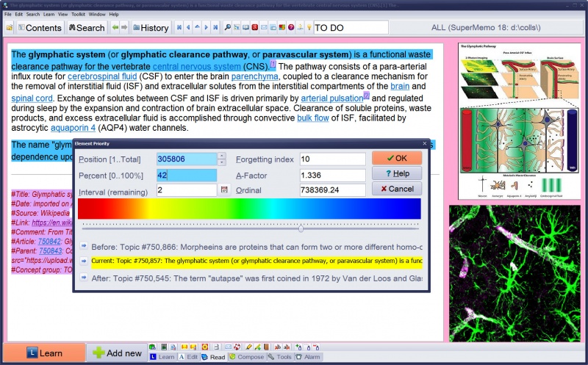
Task: Open the Contents button
Action: tap(40, 28)
